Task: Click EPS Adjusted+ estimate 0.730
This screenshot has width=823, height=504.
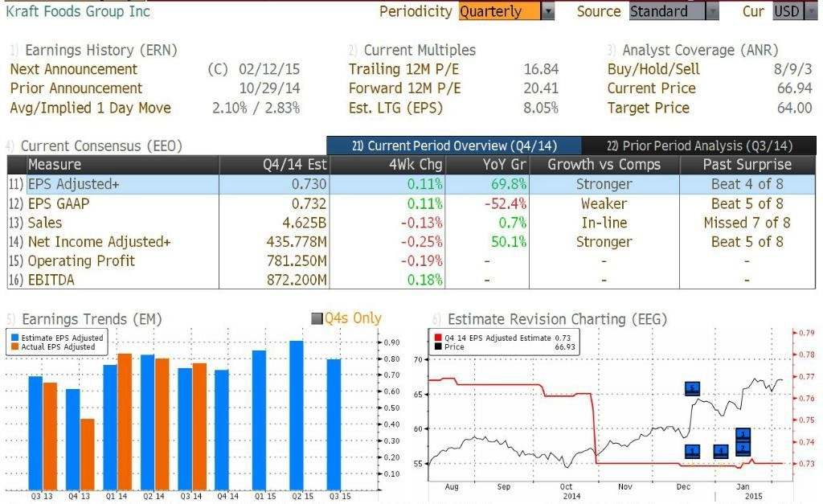Action: 309,184
